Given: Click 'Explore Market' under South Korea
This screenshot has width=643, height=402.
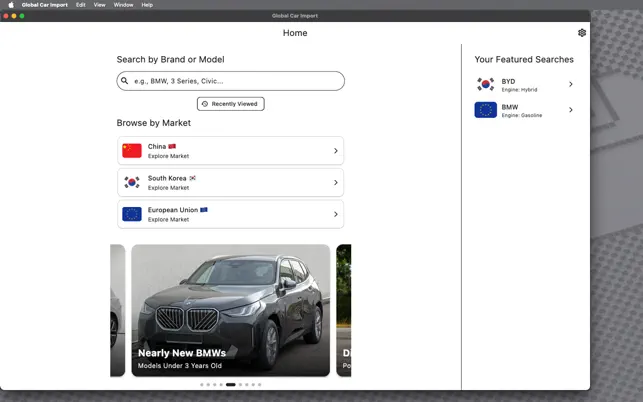Looking at the screenshot, I should [x=169, y=187].
